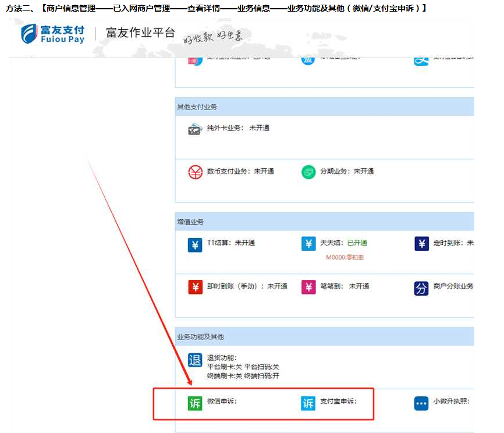Click the 小微升执照 three-dot icon
This screenshot has width=504, height=433.
tap(421, 403)
